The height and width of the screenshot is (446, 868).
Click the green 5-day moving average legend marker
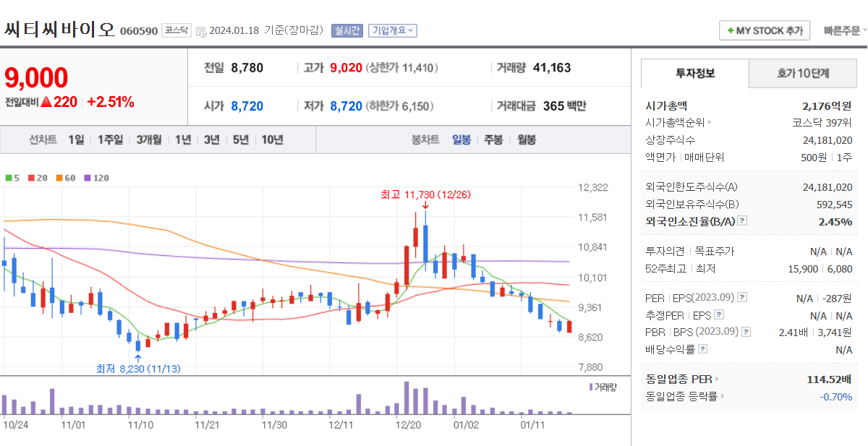coord(8,177)
